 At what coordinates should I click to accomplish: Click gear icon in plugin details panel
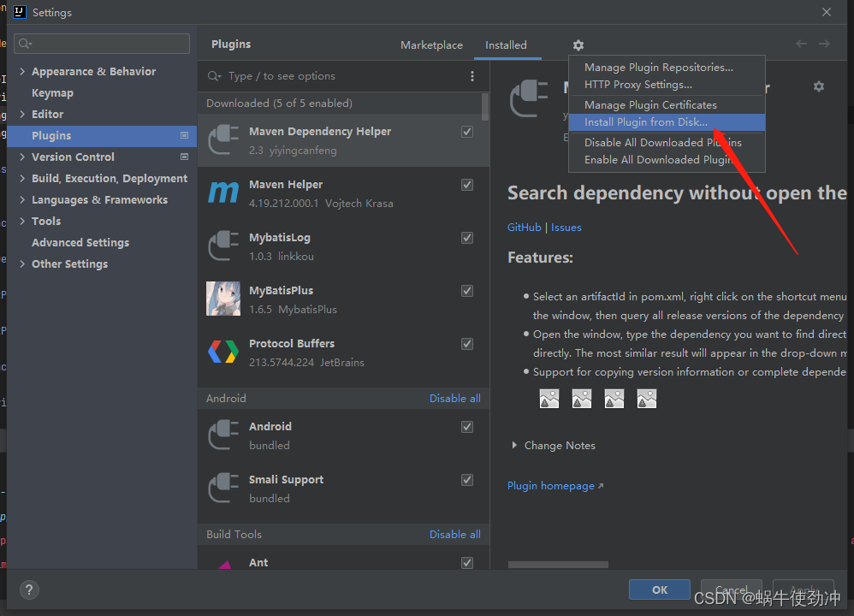819,86
